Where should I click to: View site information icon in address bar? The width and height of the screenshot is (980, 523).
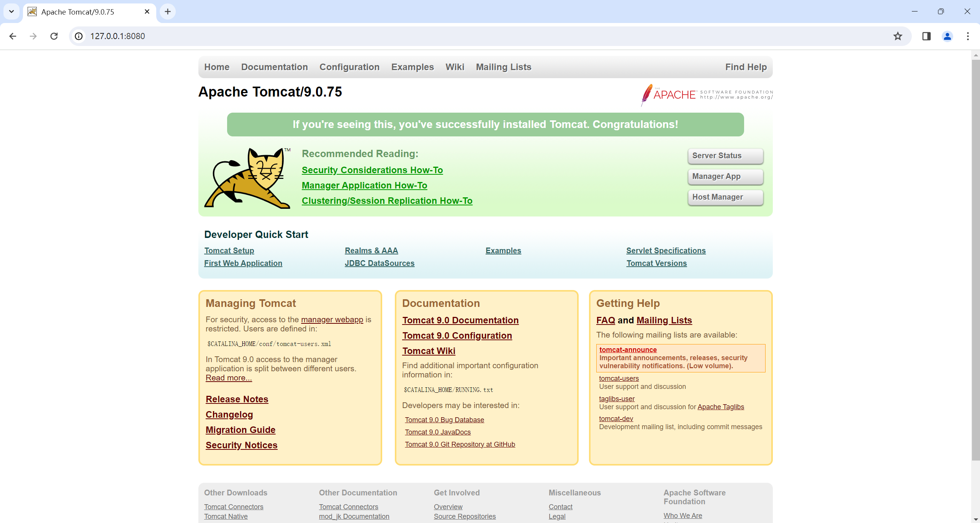(79, 36)
